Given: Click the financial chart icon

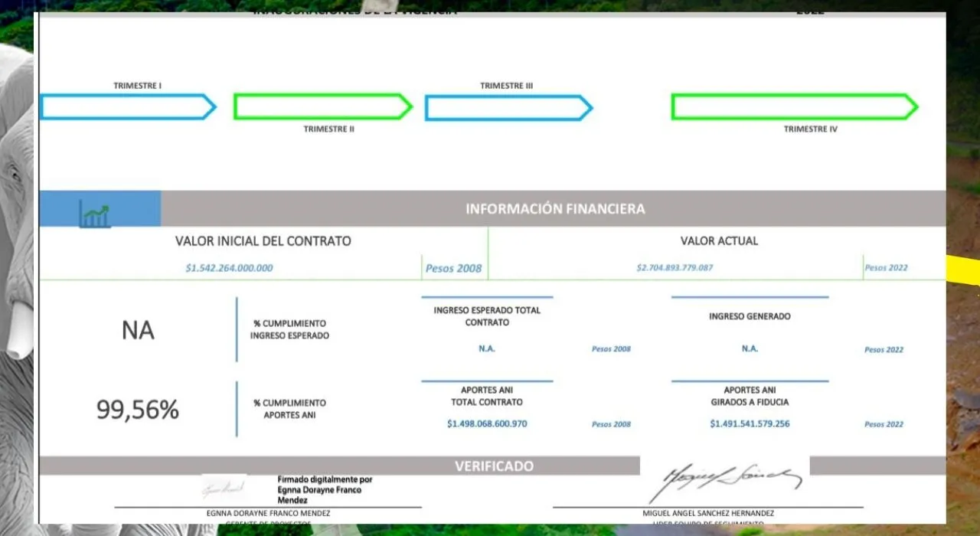Looking at the screenshot, I should click(x=94, y=216).
